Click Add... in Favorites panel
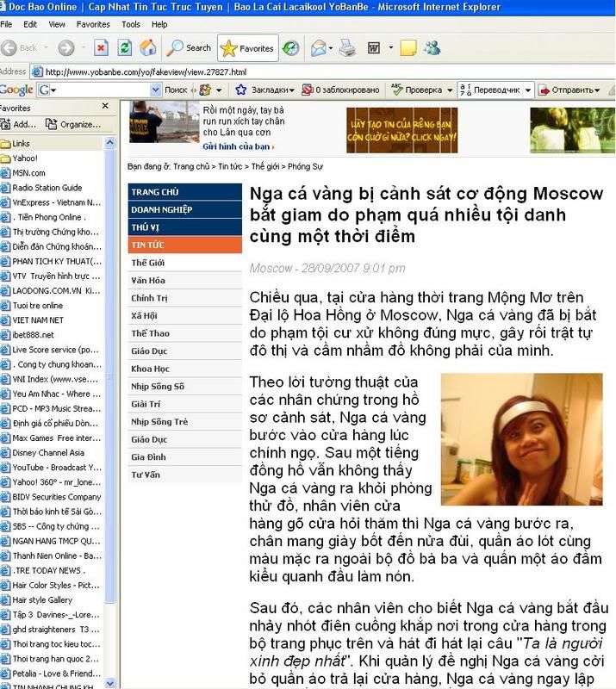This screenshot has width=616, height=689. 19,124
